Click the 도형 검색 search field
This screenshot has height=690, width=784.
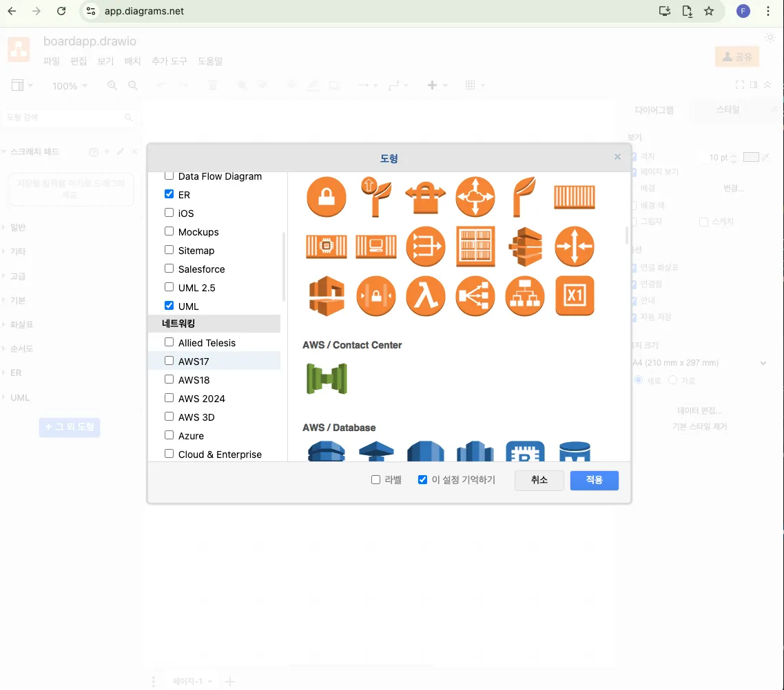pyautogui.click(x=69, y=118)
